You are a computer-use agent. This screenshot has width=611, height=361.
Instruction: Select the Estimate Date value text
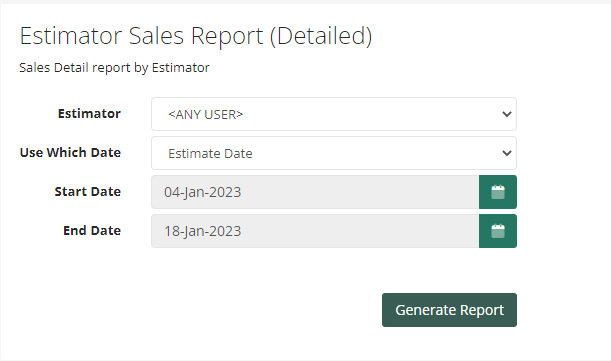(x=210, y=154)
